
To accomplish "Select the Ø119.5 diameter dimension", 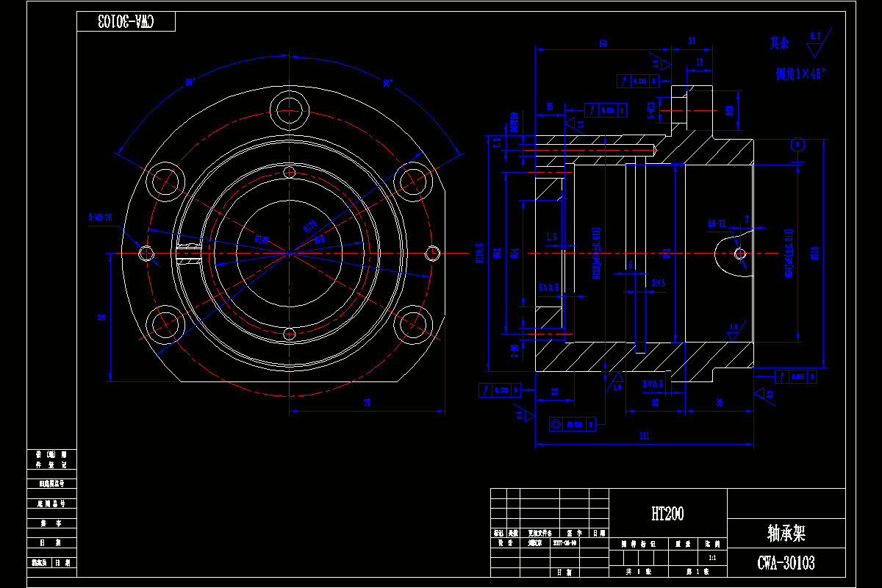I will [x=479, y=252].
